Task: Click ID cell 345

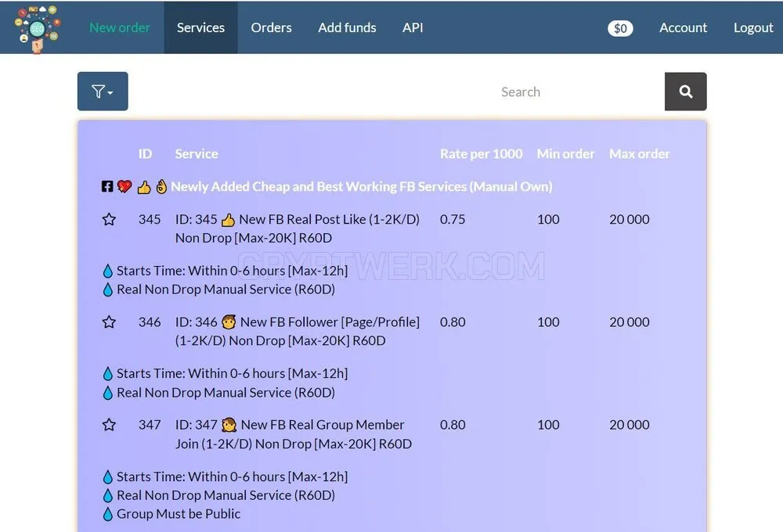Action: pos(150,219)
